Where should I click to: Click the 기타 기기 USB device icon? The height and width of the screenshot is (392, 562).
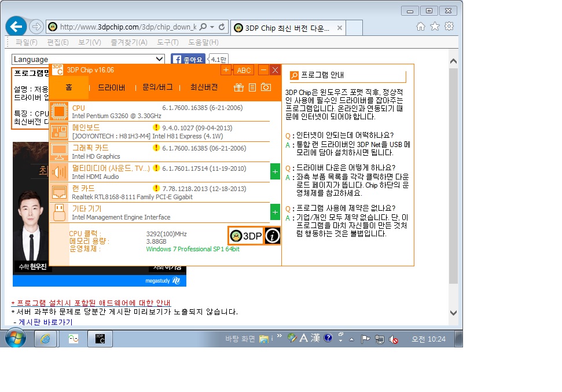click(59, 213)
